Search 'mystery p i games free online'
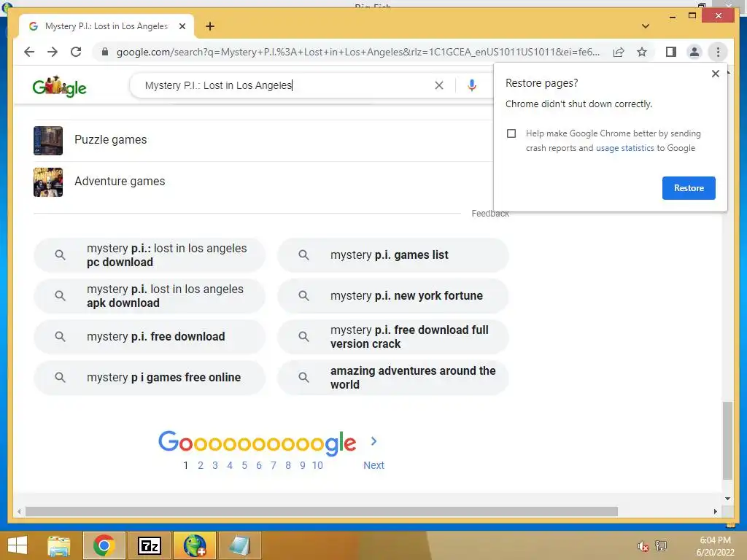The height and width of the screenshot is (560, 747). (149, 378)
